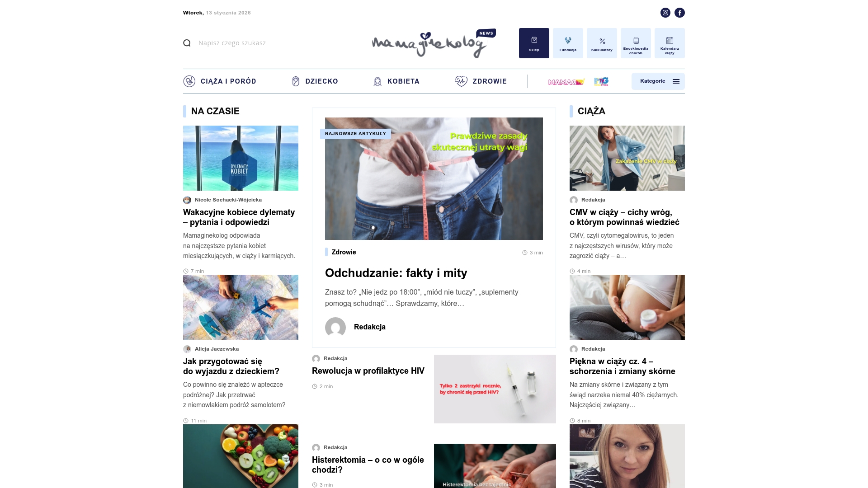The image size is (868, 488).
Task: Open article Odchudzanie: fakty i mity
Action: 396,273
